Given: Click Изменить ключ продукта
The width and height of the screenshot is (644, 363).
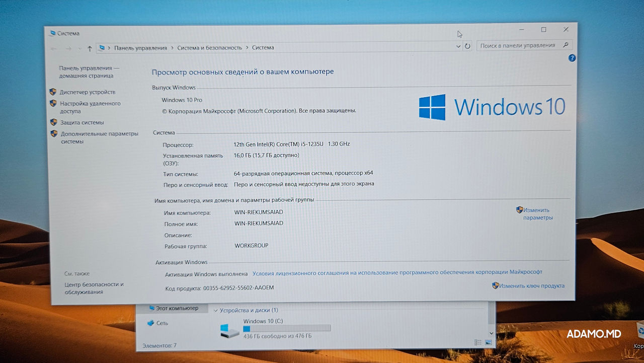Looking at the screenshot, I should 532,286.
